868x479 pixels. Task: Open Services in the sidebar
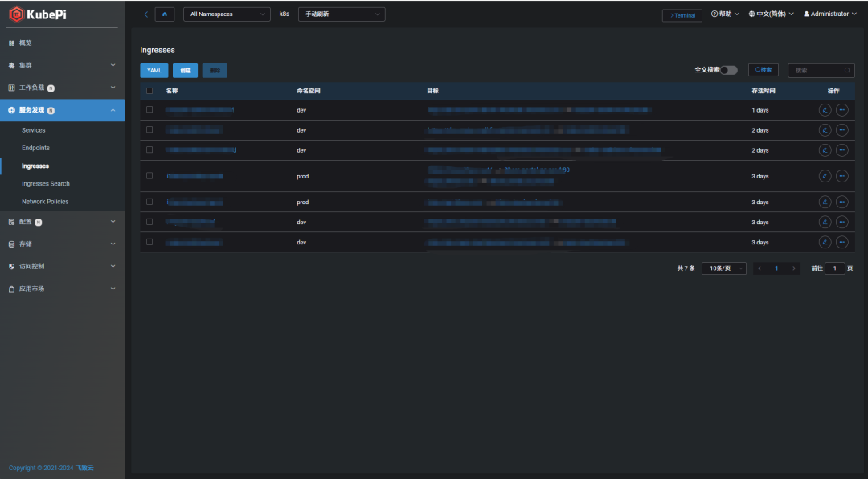pyautogui.click(x=33, y=130)
